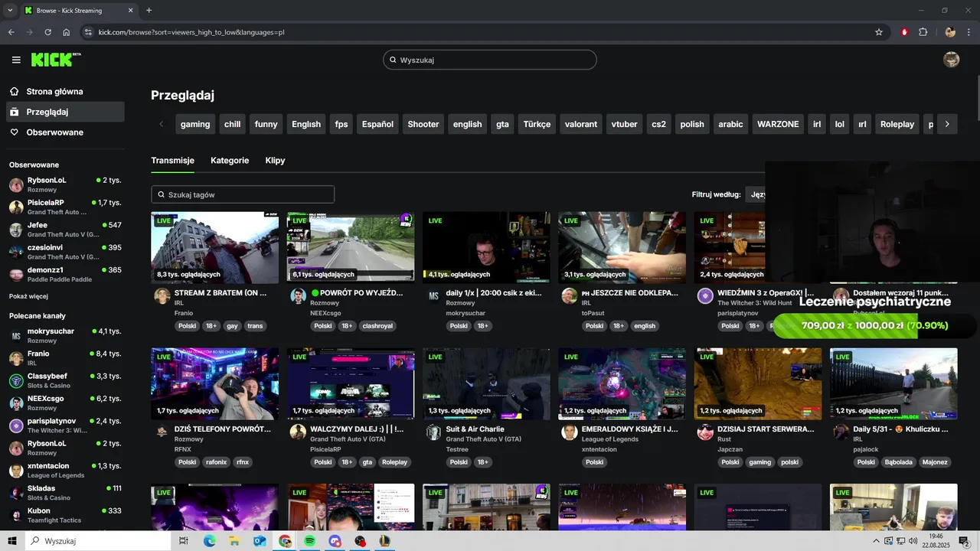Screen dimensions: 980x551
Task: Switch to the Klipy tab
Action: click(x=275, y=161)
